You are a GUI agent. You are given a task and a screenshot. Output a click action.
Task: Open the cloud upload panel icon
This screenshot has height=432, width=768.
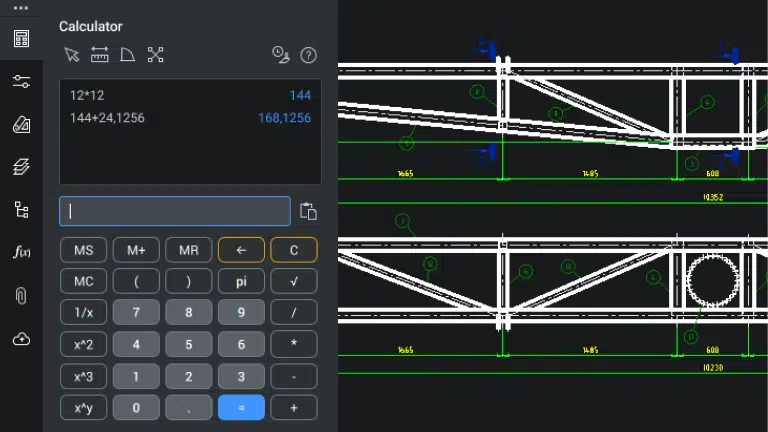(x=21, y=340)
